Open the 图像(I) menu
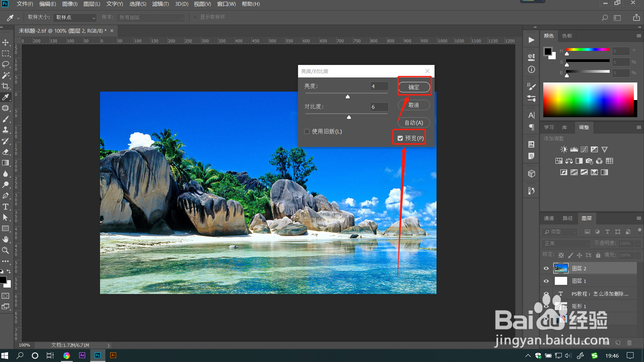Image resolution: width=644 pixels, height=362 pixels. click(70, 4)
